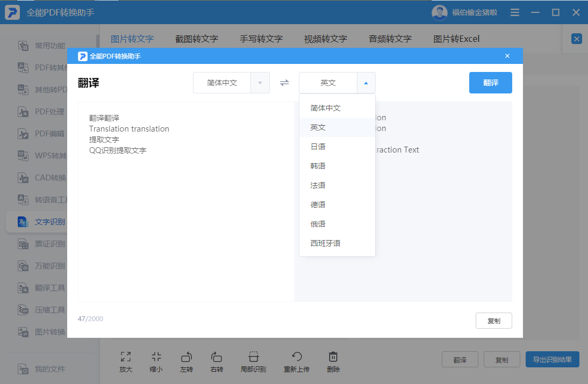
Task: Open 我的文件 in the sidebar
Action: point(41,369)
